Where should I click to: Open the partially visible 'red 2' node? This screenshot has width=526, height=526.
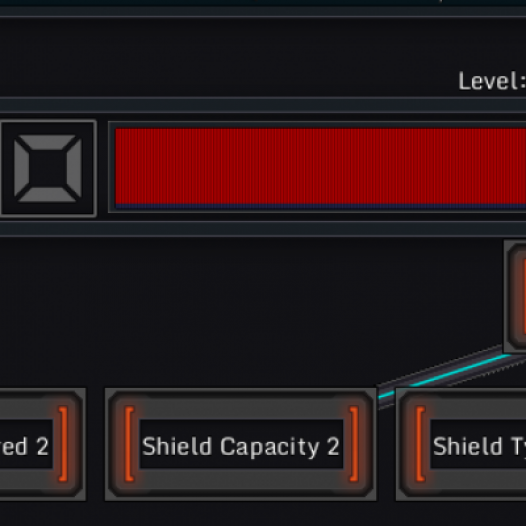(x=43, y=444)
